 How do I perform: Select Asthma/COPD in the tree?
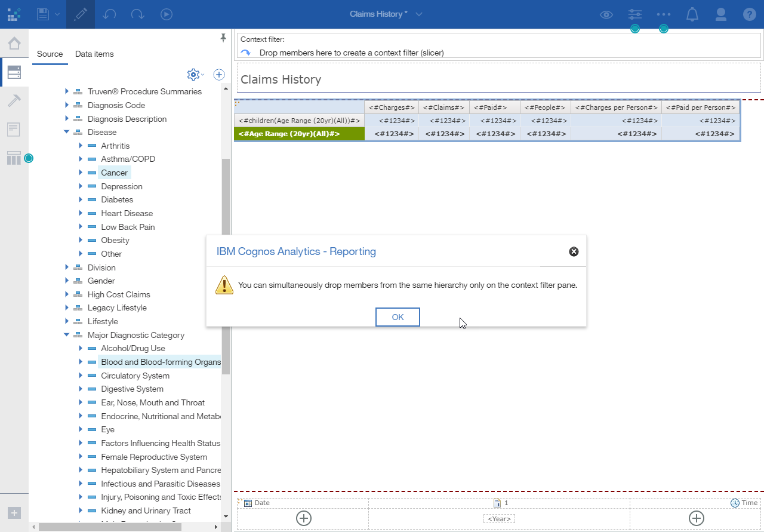point(128,159)
